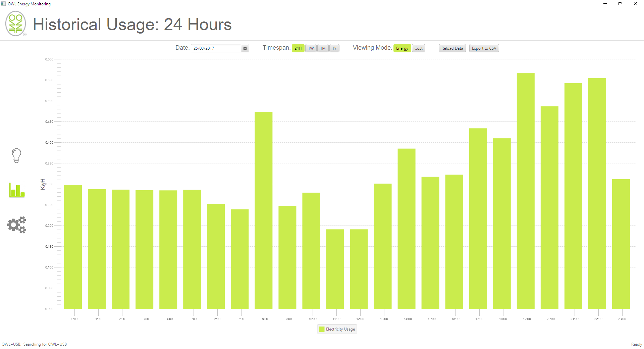This screenshot has height=349, width=644.
Task: Click Export to CSV button
Action: click(484, 48)
